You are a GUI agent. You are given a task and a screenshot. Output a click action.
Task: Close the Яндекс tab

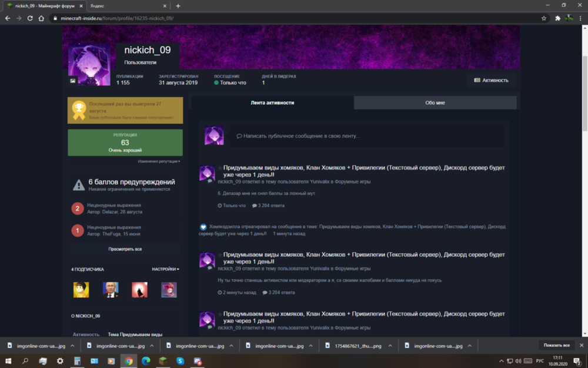(x=165, y=6)
